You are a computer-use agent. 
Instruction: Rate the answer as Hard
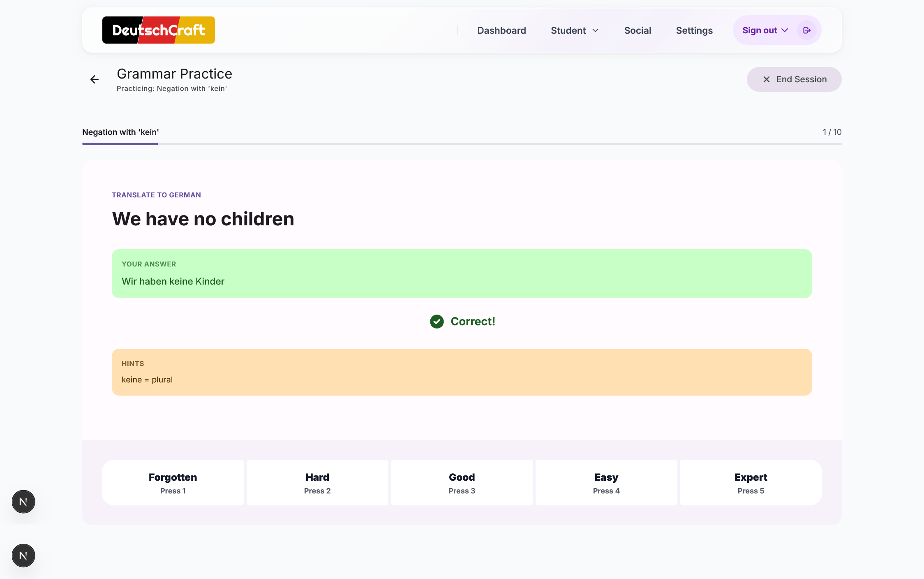click(317, 483)
